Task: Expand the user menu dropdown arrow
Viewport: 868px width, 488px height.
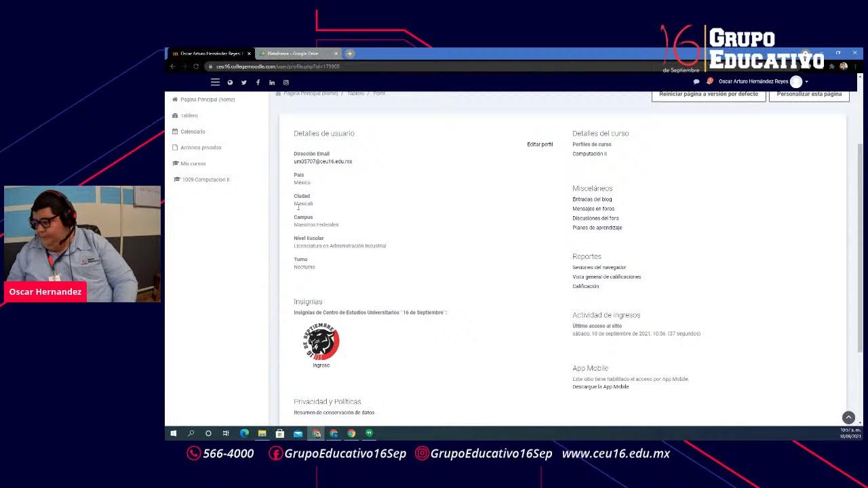Action: pyautogui.click(x=806, y=82)
